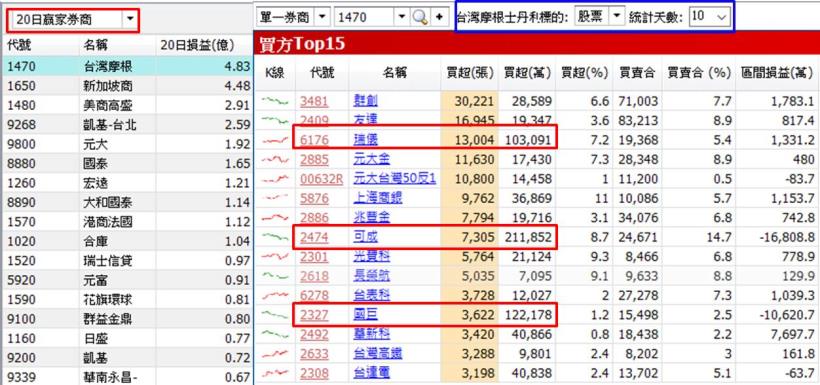The image size is (820, 385).
Task: Open stock code link 2308
Action: coord(314,373)
